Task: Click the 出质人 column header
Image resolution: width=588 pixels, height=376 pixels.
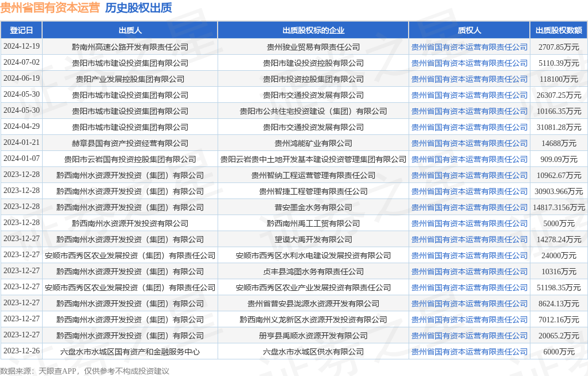Action: coord(130,30)
